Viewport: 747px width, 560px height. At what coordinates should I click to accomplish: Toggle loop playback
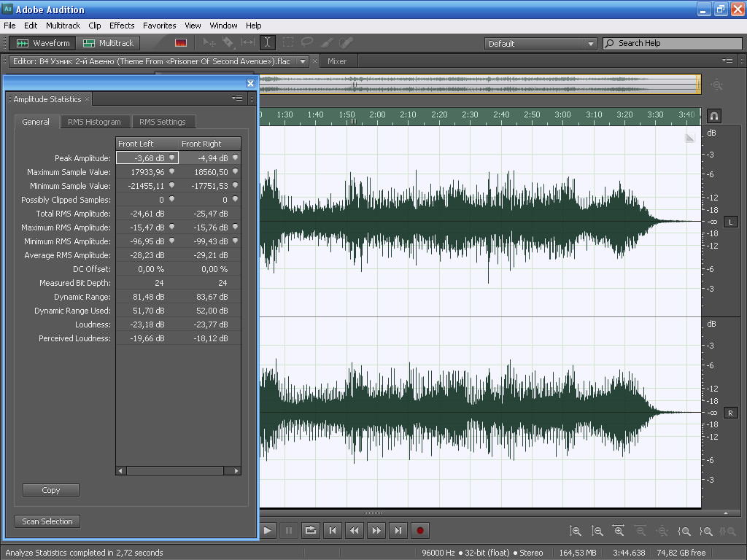(310, 530)
